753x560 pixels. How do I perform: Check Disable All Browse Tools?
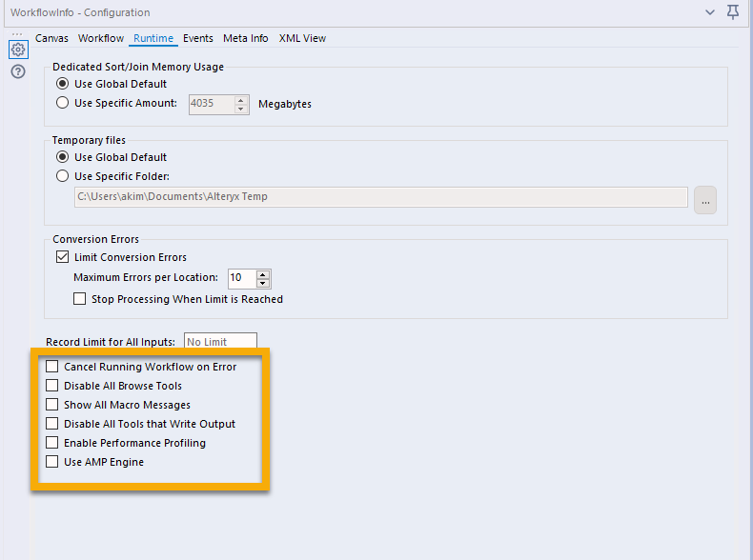click(x=51, y=386)
